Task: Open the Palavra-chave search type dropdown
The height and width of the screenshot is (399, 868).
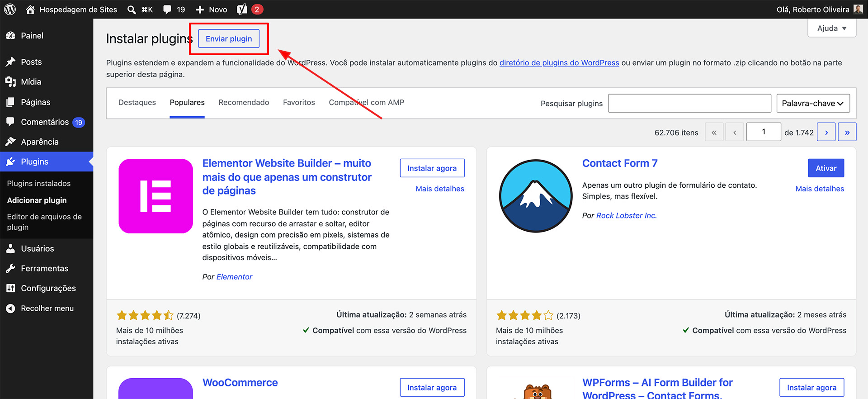Action: pos(813,103)
